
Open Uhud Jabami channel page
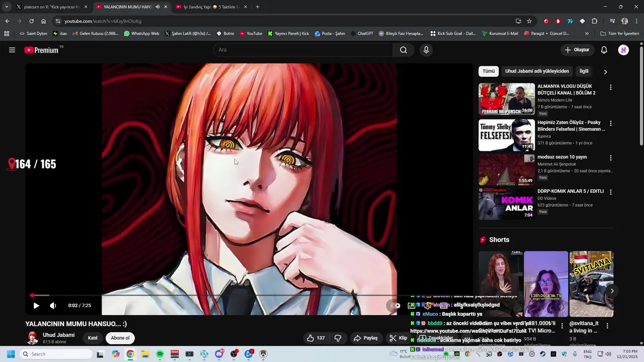point(58,335)
